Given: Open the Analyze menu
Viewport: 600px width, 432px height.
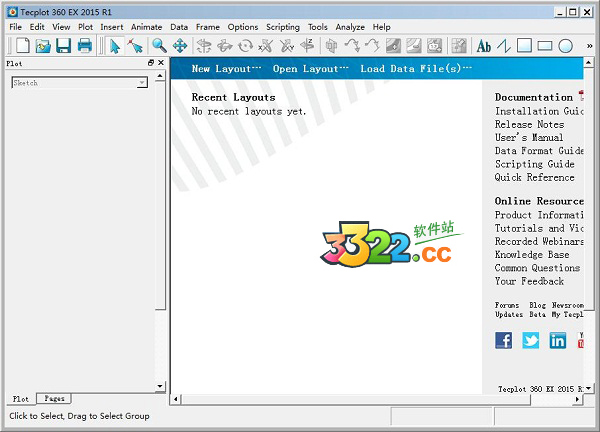Looking at the screenshot, I should (x=350, y=27).
